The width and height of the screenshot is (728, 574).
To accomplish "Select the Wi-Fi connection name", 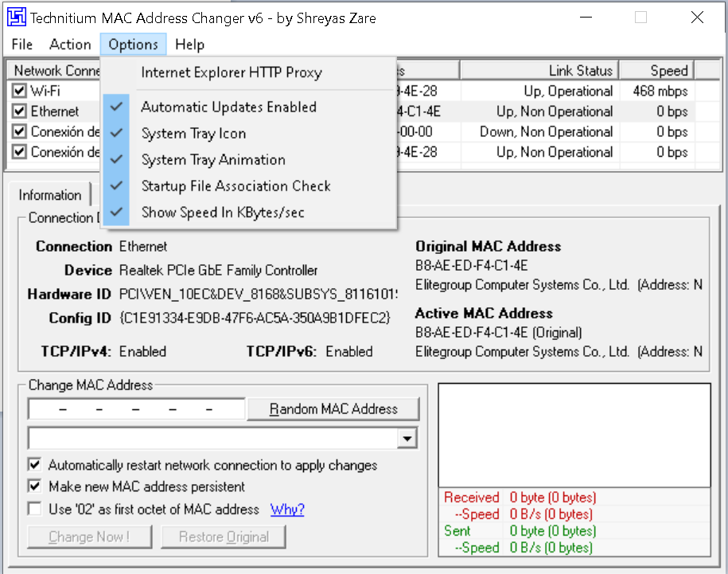I will point(45,91).
